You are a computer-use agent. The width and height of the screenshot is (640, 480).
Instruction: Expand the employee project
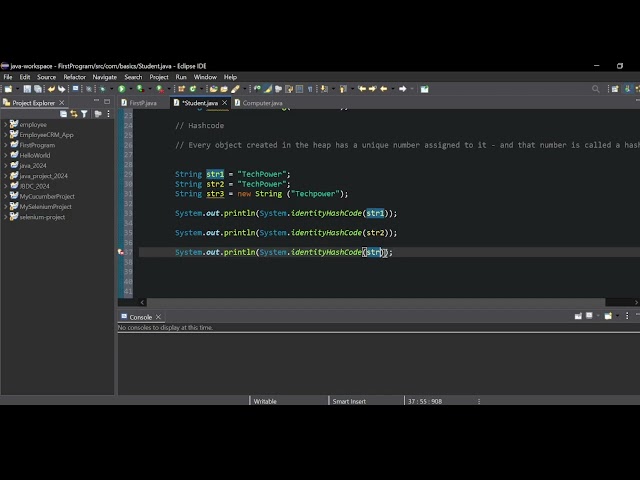point(6,124)
